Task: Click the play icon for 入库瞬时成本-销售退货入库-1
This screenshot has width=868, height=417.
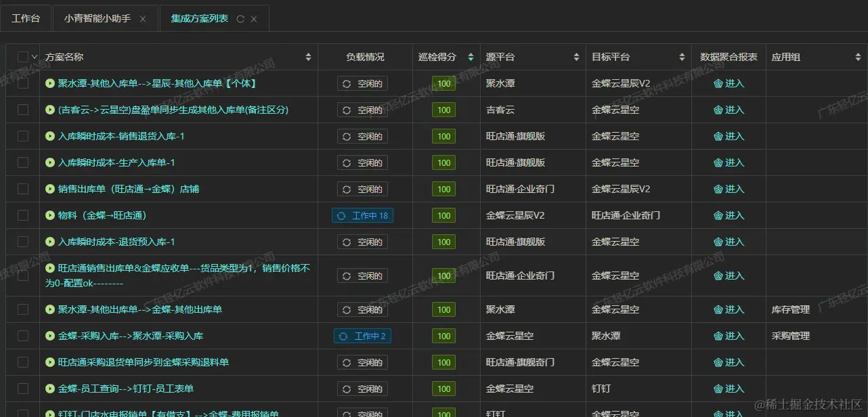Action: [50, 136]
